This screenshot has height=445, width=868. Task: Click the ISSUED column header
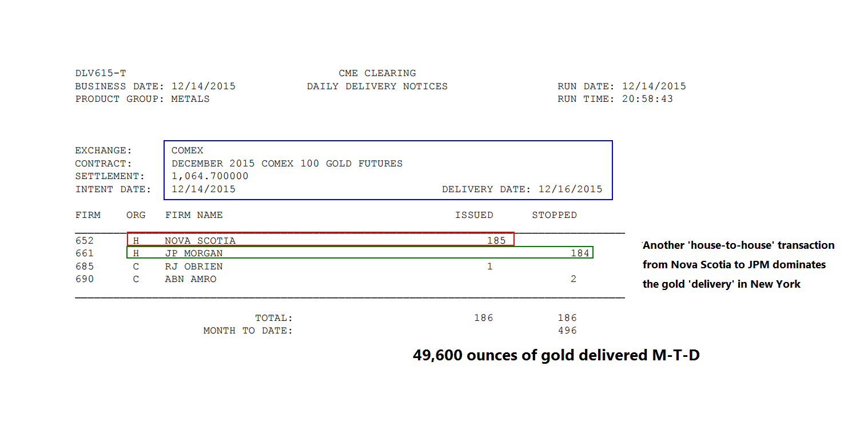(474, 215)
